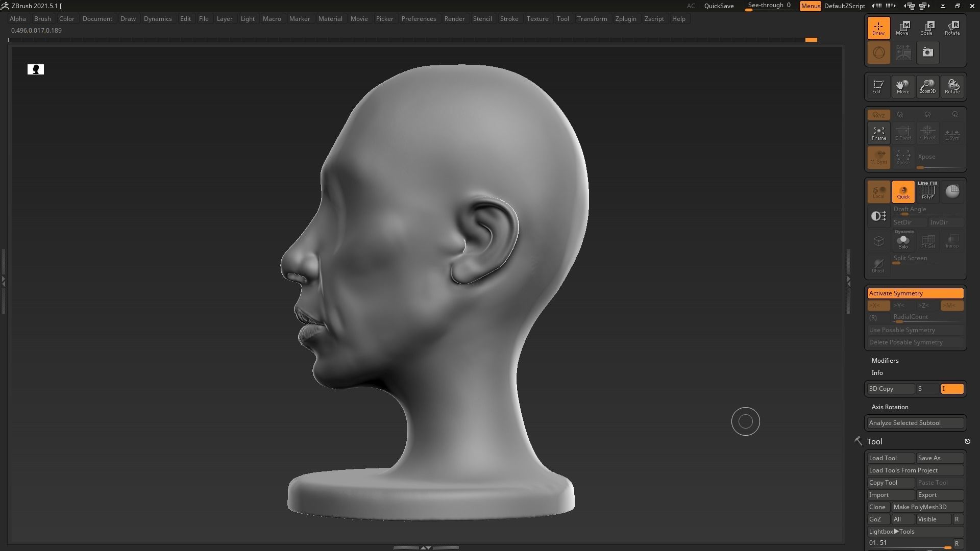
Task: Adjust the Split Screen slider
Action: pyautogui.click(x=927, y=259)
